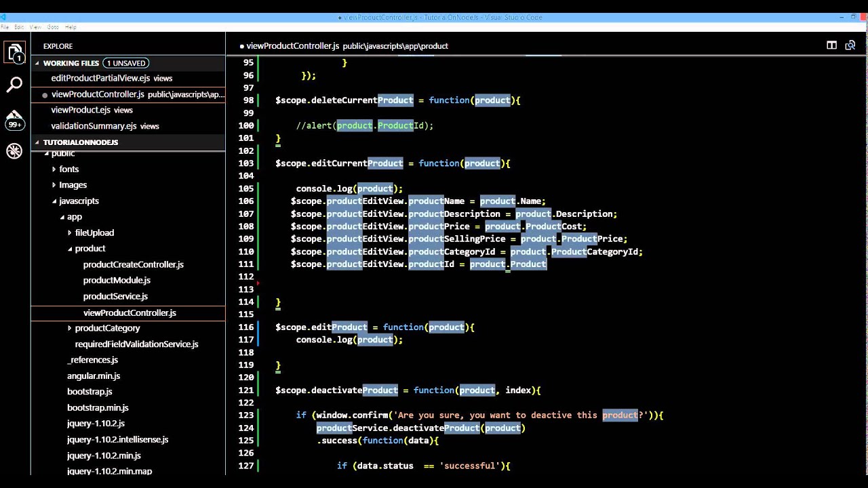This screenshot has height=488, width=868.
Task: Expand the fileUpload folder
Action: 69,232
